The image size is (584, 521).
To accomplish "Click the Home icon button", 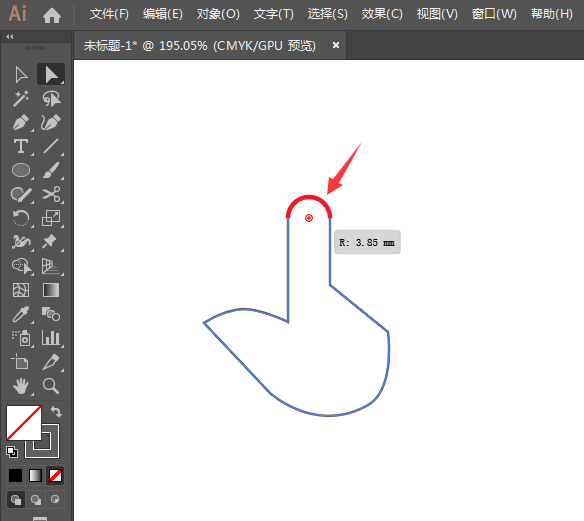I will [52, 15].
